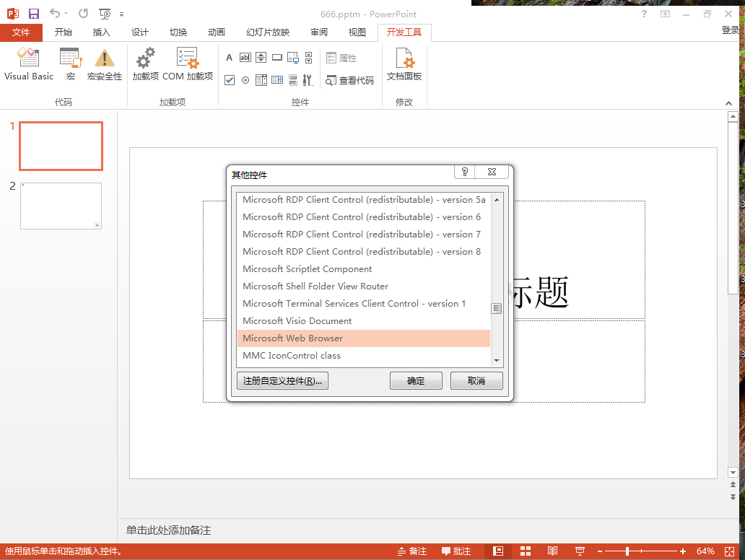
Task: Select normal view in status bar
Action: pos(498,551)
